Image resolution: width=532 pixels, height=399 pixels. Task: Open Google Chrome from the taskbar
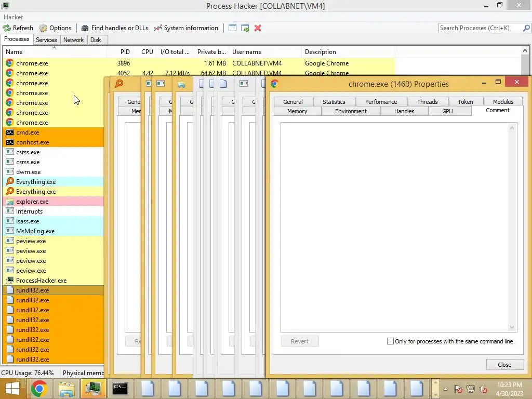tap(38, 389)
